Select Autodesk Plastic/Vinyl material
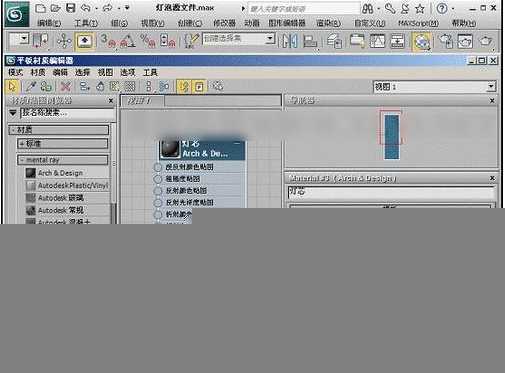The height and width of the screenshot is (373, 505). [x=67, y=185]
